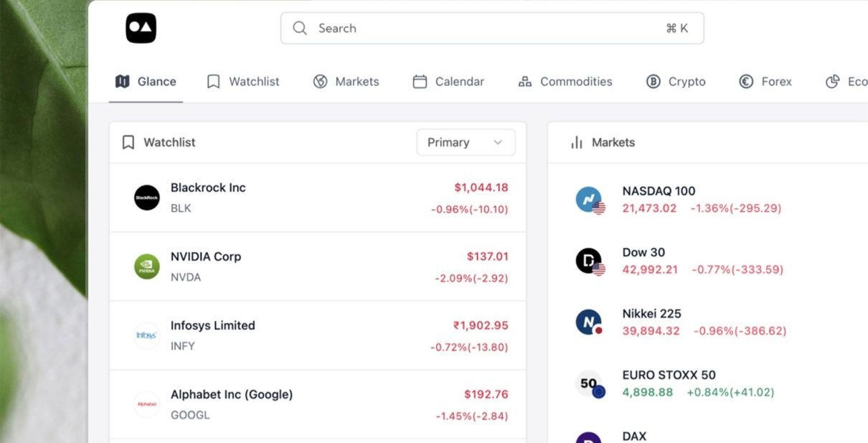Click the bookmark icon in Watchlist header

click(128, 142)
